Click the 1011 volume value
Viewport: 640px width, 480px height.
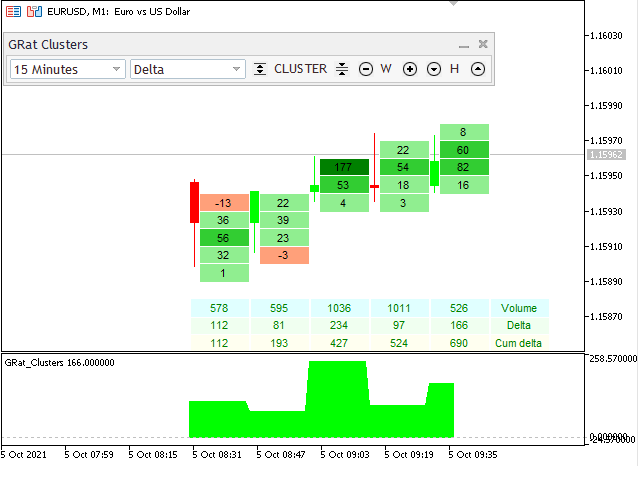coord(399,308)
